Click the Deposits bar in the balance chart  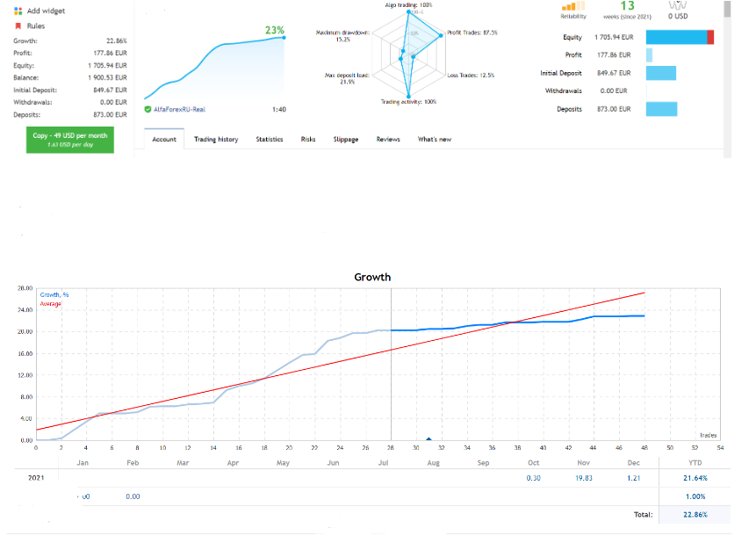click(x=661, y=109)
